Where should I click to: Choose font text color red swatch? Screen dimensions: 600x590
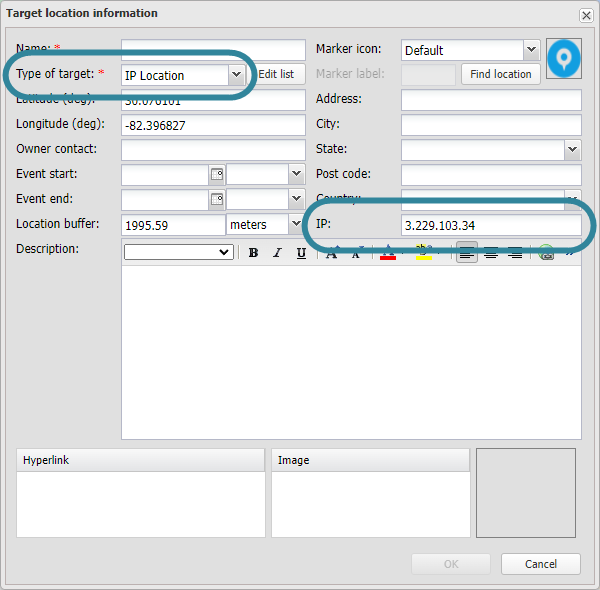pos(388,253)
